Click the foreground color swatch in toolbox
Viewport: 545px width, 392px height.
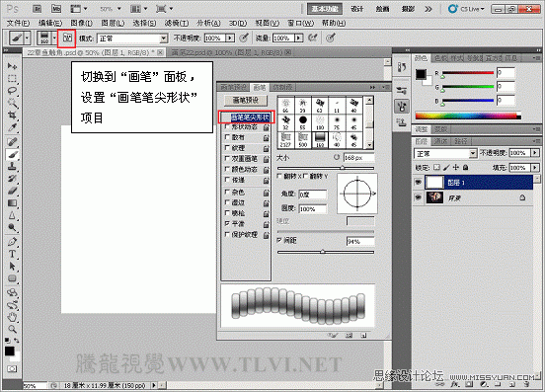10,352
